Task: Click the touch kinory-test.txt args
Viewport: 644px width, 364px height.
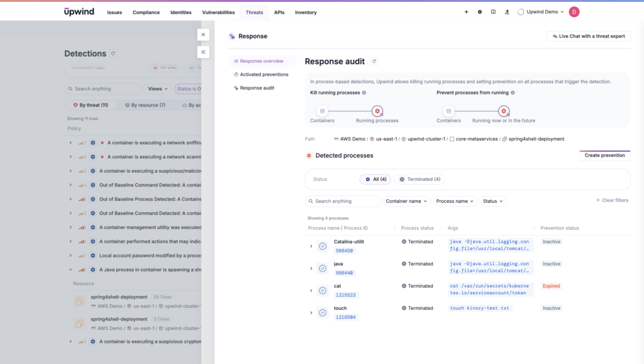Action: [479, 308]
